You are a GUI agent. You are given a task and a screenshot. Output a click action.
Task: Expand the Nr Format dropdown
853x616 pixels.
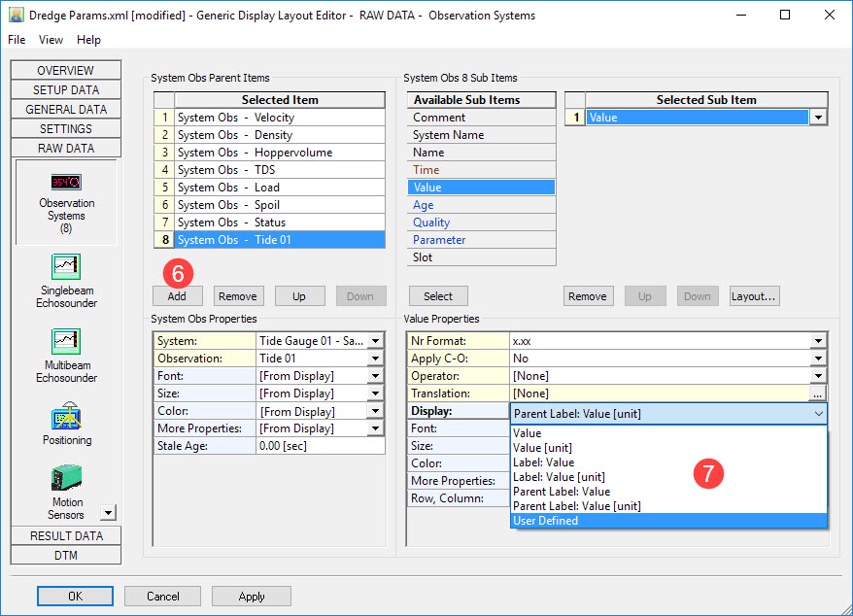[x=818, y=341]
